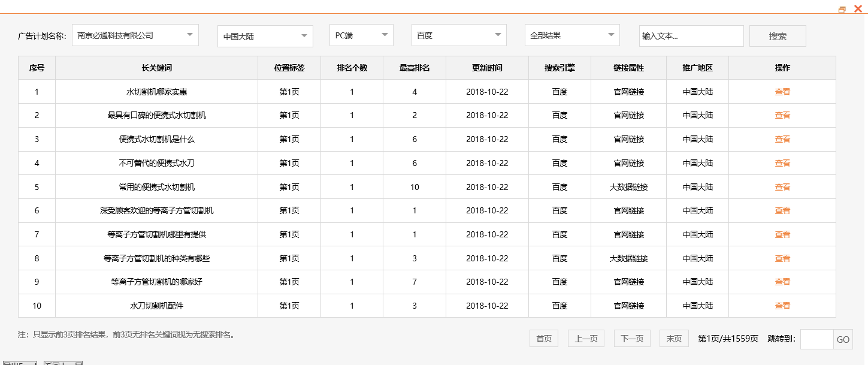Open the 中国大陆 region dropdown
Screen dimensions: 868x365
pos(264,36)
